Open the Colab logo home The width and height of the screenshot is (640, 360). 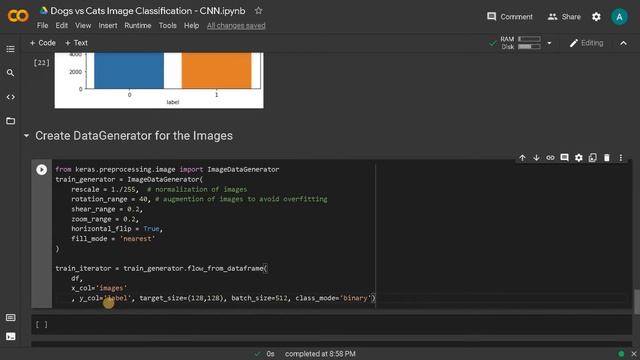click(x=18, y=16)
